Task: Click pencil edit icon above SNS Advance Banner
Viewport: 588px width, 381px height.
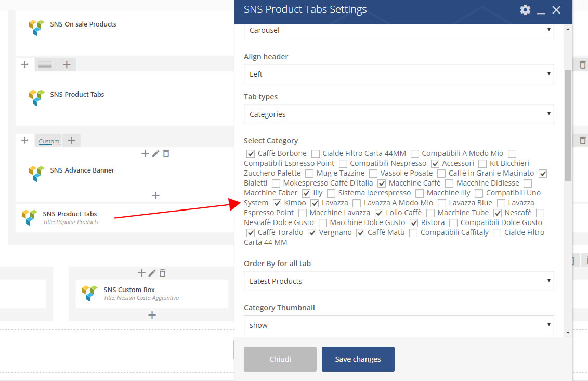Action: pyautogui.click(x=155, y=153)
